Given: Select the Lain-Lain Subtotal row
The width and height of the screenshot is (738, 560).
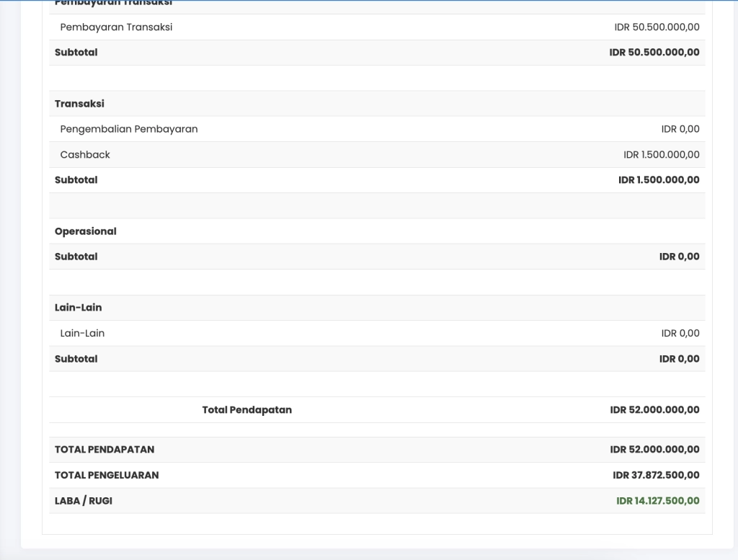Looking at the screenshot, I should click(x=76, y=358).
